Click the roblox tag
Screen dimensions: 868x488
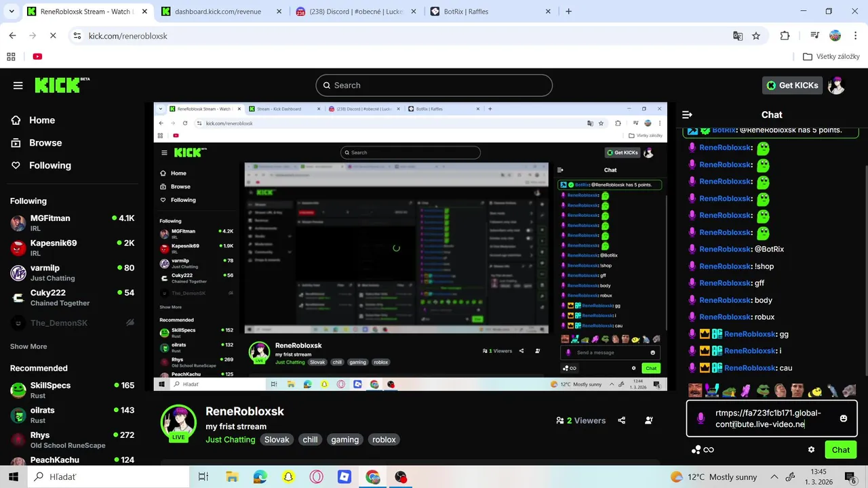pyautogui.click(x=384, y=440)
